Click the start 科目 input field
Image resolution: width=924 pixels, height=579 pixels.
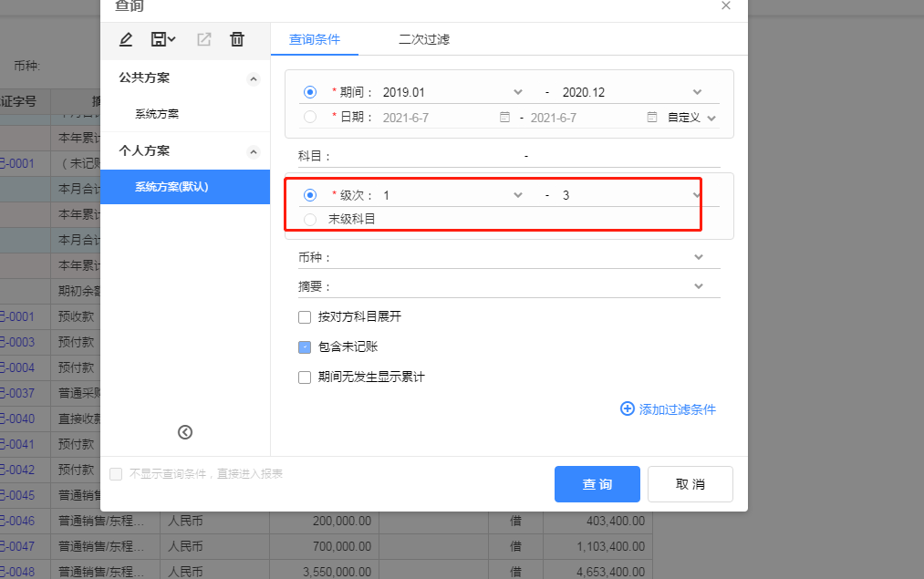pos(427,156)
